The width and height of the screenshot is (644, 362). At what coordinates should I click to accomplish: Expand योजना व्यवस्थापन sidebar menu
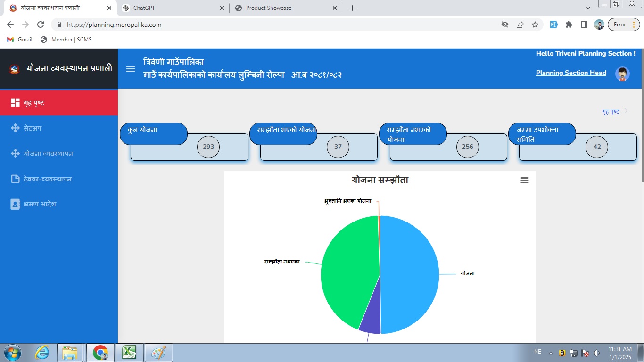pyautogui.click(x=58, y=154)
